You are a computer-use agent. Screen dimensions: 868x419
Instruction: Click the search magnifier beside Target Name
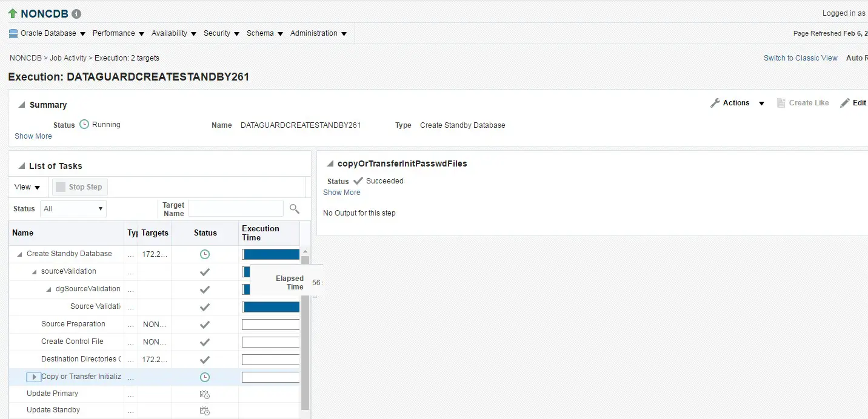[295, 209]
